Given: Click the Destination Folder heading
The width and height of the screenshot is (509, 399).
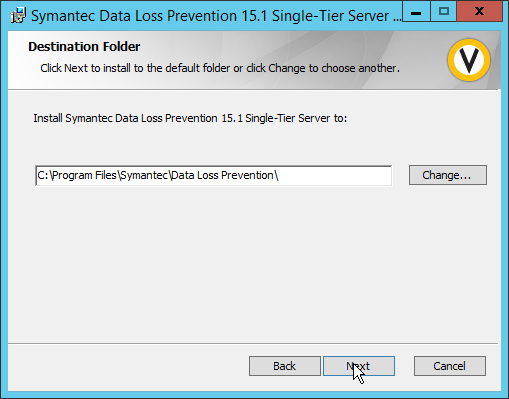Looking at the screenshot, I should (84, 47).
